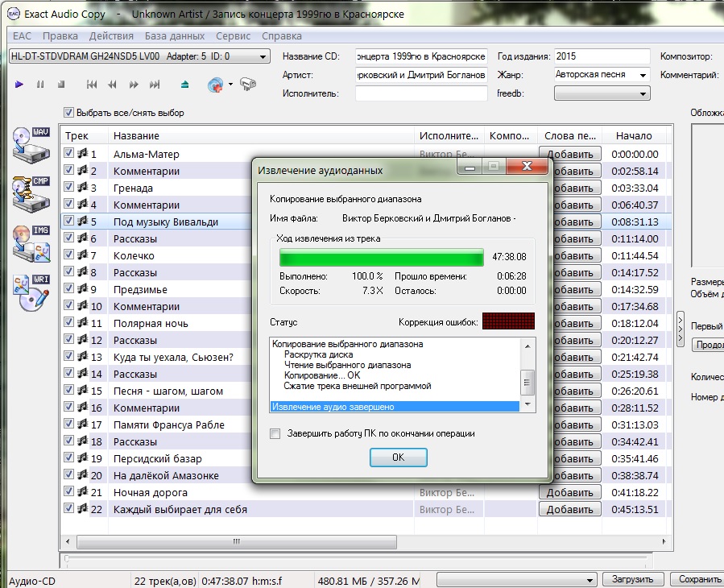Toggle the 'Выбрать все/снять выбор' checkbox
This screenshot has height=588, width=724.
click(x=69, y=113)
